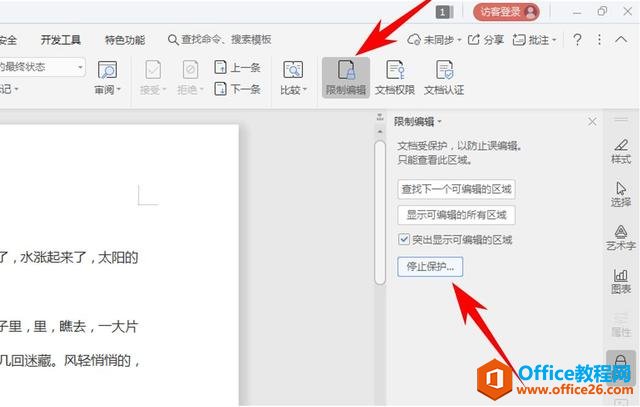Image resolution: width=640 pixels, height=407 pixels.
Task: Expand the Comment (批注) dropdown arrow
Action: point(554,40)
